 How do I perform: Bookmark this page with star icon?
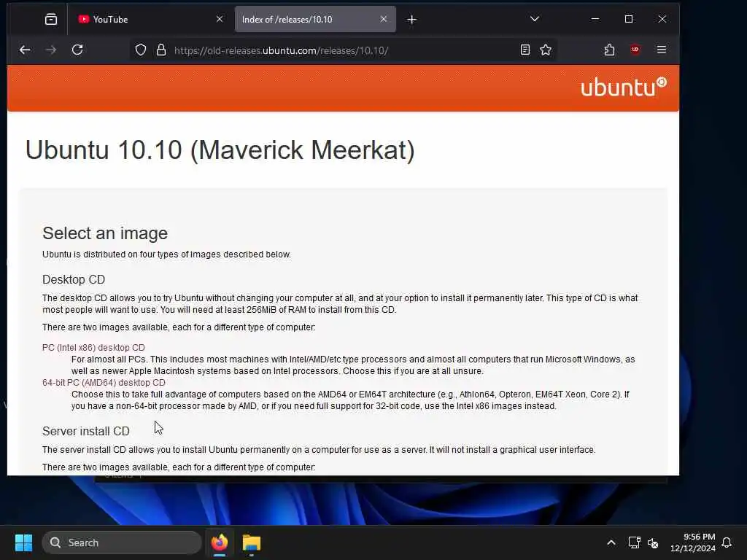(546, 50)
